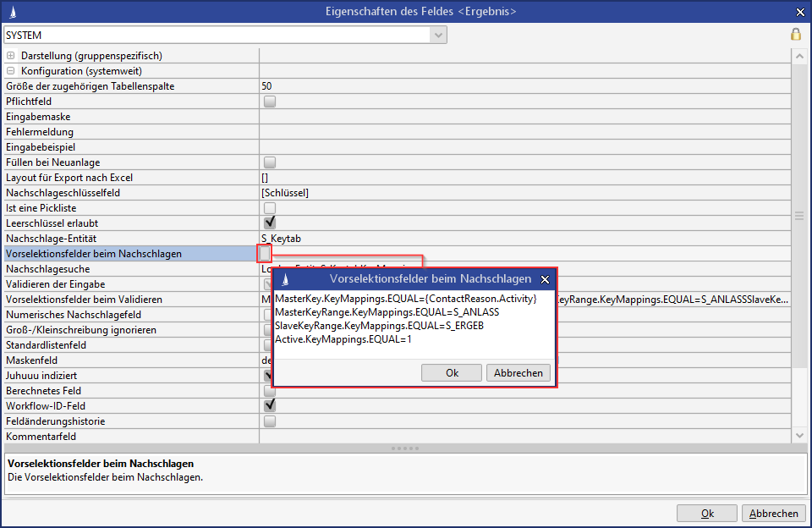This screenshot has width=812, height=528.
Task: Expand Darstellung (gruppenspezifisch) section
Action: 11,56
